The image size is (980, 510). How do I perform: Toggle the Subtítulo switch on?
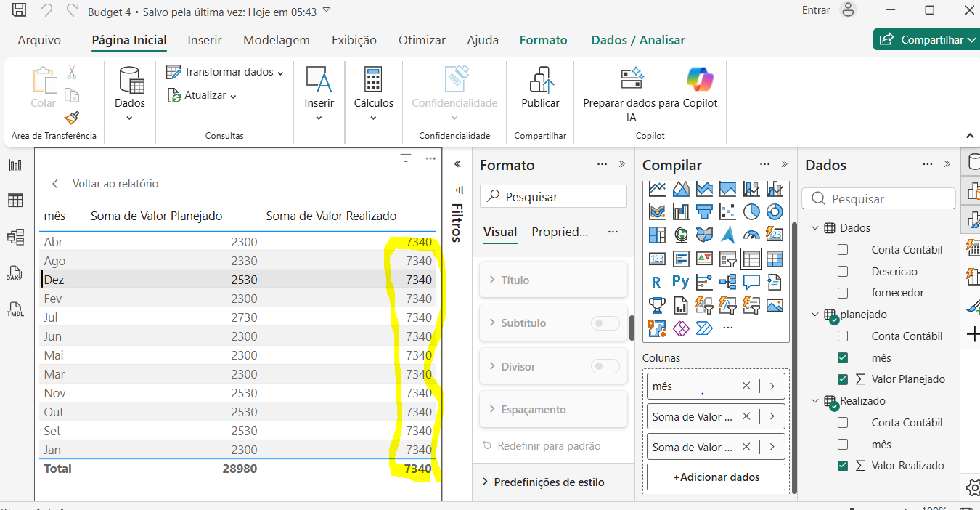[x=605, y=323]
